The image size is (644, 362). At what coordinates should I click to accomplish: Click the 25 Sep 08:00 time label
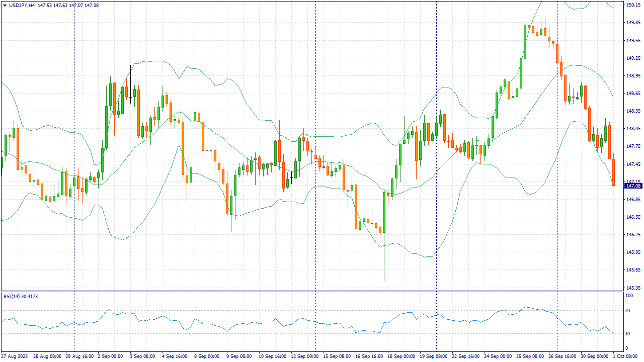click(529, 356)
